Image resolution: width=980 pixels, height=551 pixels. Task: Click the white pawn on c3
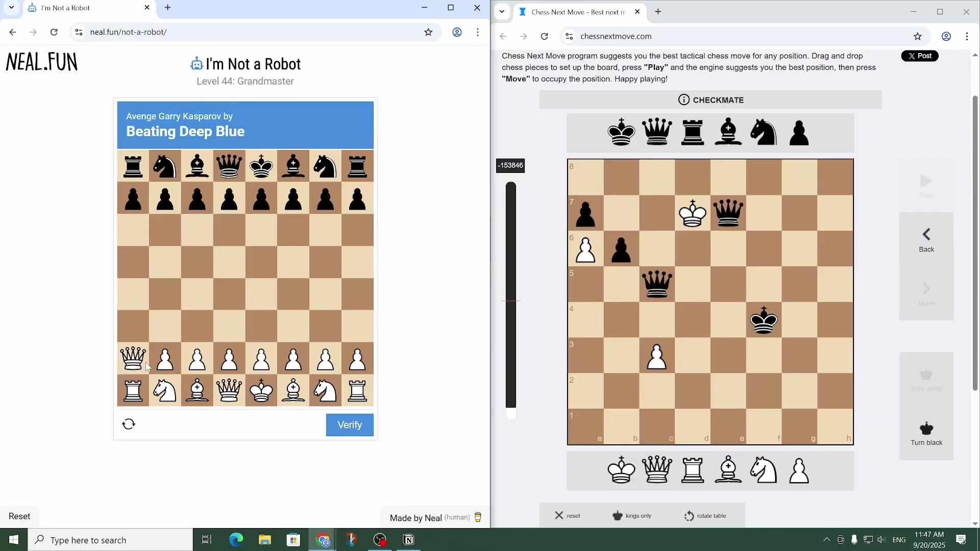[x=657, y=356]
